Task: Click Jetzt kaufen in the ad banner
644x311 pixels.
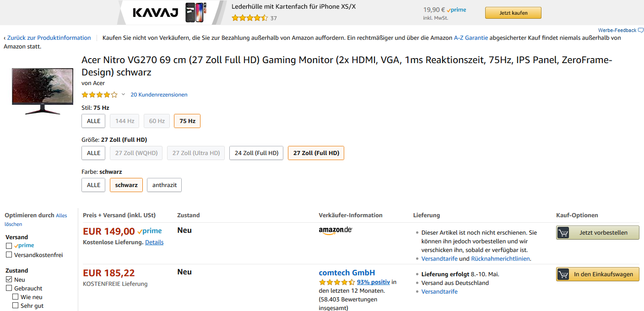Action: pos(513,13)
